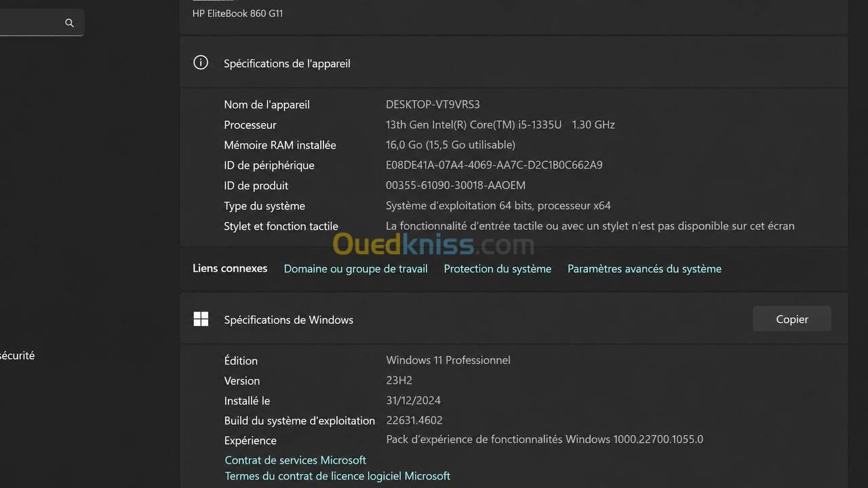868x488 pixels.
Task: Open Termes du contrat de licence logiciel Microsoft
Action: pos(338,476)
